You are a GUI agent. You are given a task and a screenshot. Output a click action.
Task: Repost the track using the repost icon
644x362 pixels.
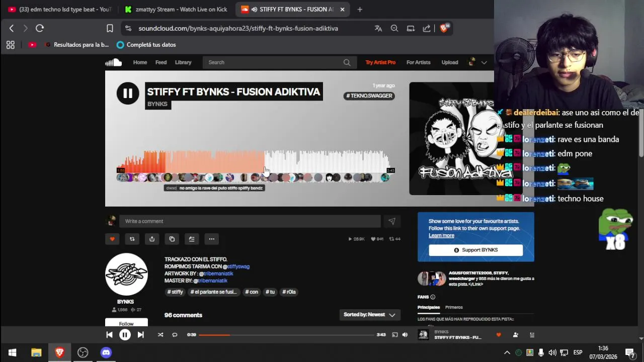click(132, 239)
